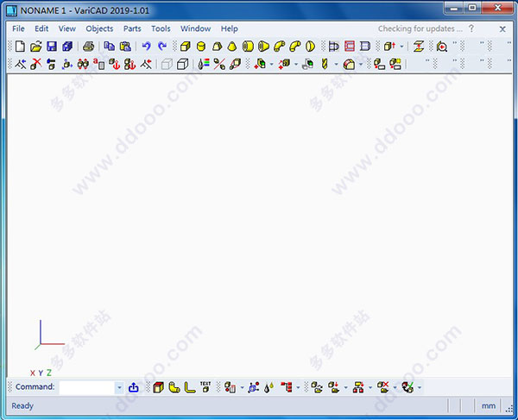
Task: Click the Copy icon in the toolbar
Action: (x=110, y=47)
